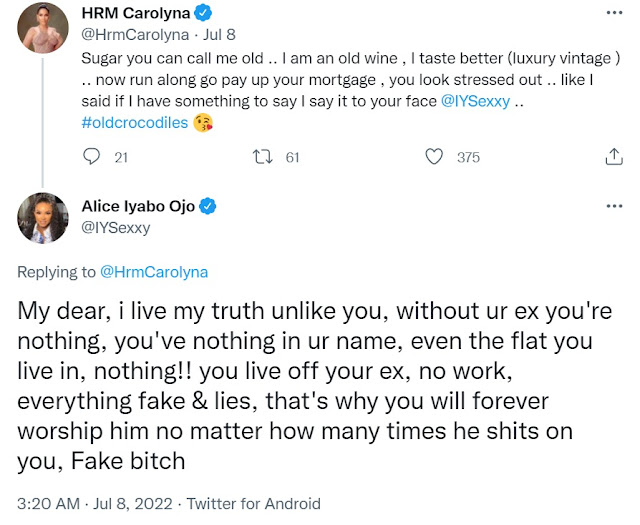640x525 pixels.
Task: Retweet HRM Carolyna's tweet
Action: [x=262, y=157]
